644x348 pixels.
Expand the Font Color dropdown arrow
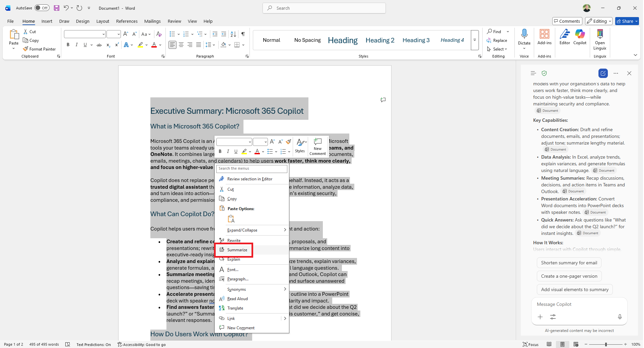(x=160, y=45)
